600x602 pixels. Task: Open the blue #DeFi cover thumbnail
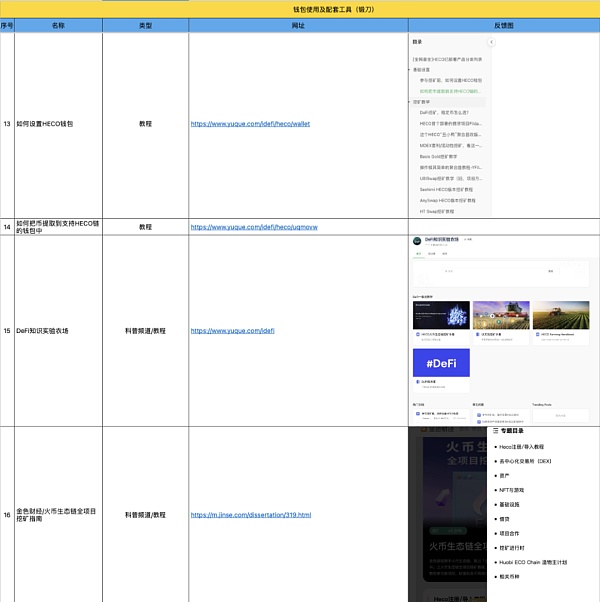(441, 364)
